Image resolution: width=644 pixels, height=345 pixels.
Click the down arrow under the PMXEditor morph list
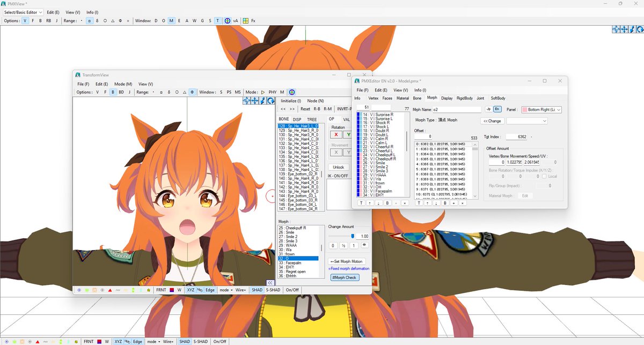379,203
